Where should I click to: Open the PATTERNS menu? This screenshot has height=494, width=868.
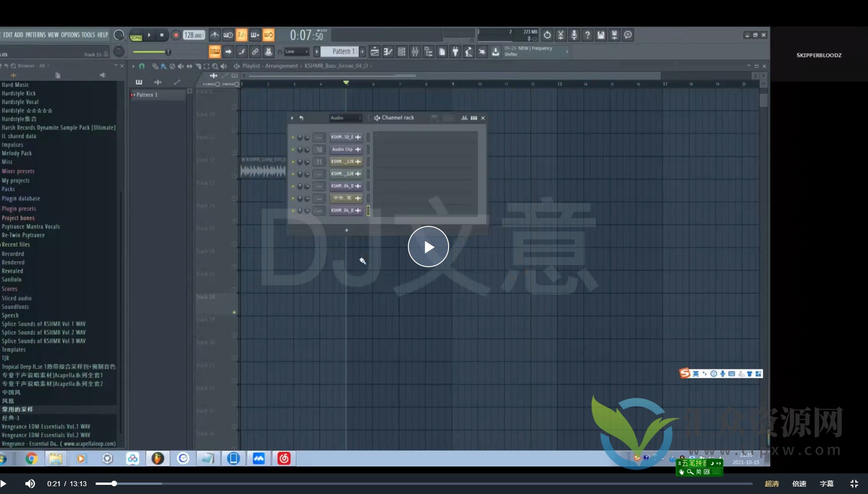click(x=35, y=35)
